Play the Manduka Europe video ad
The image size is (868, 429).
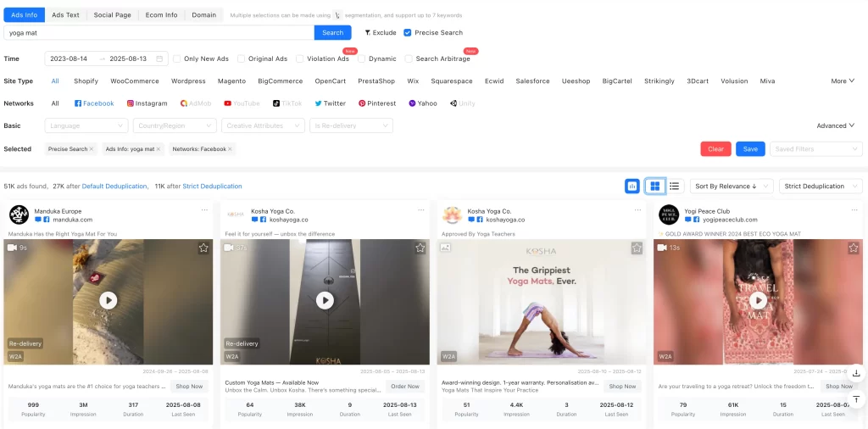(x=108, y=301)
